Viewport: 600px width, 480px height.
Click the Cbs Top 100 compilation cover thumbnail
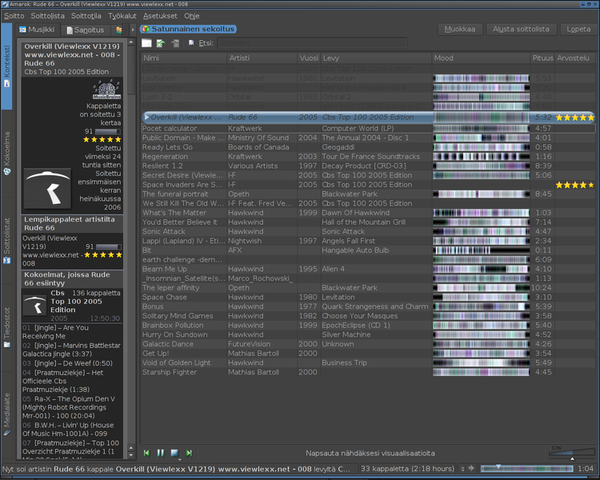point(35,305)
